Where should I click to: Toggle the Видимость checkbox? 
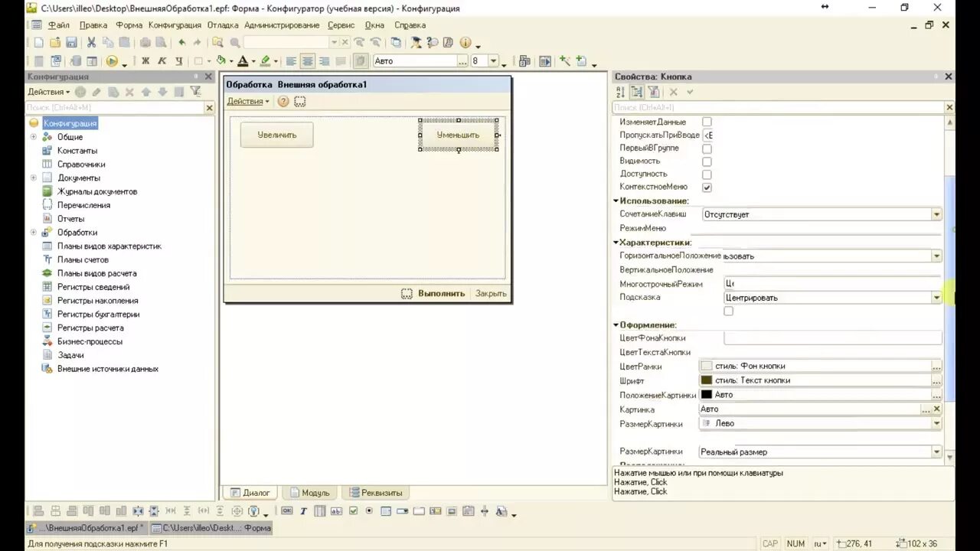point(707,161)
